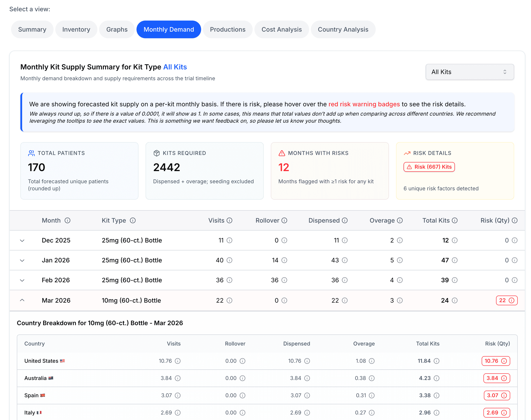Click info icon next to Dec 2025 Total Kits

coord(455,240)
